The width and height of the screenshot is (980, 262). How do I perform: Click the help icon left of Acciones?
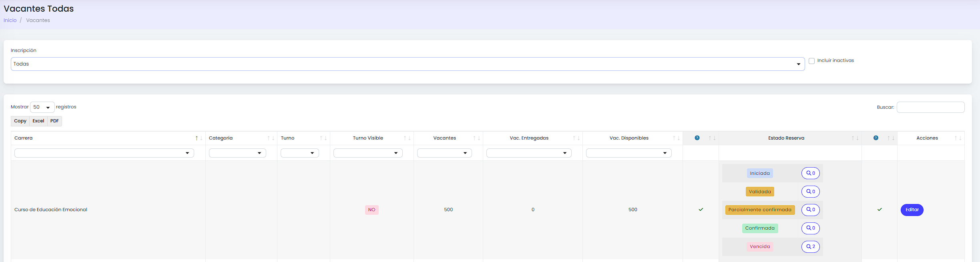[876, 138]
